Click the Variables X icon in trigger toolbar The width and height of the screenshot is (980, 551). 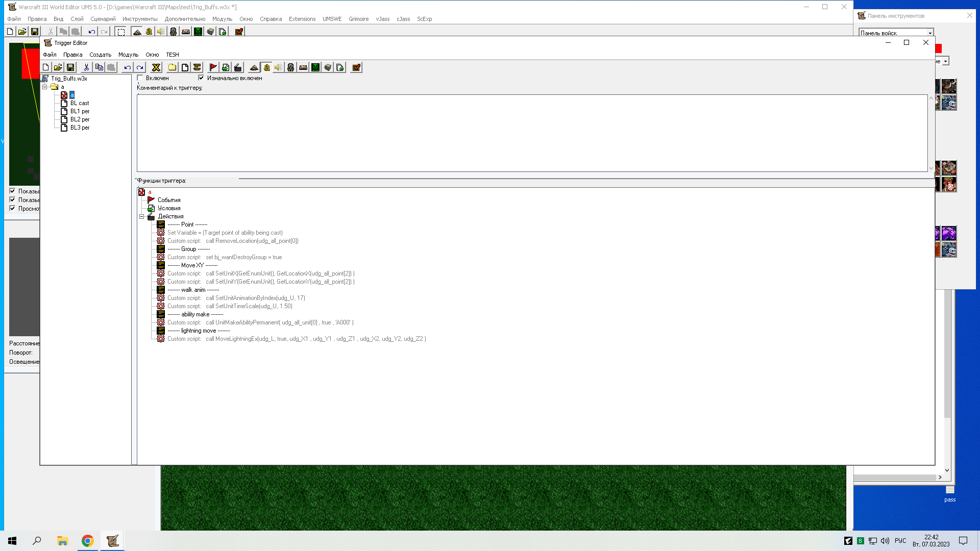[156, 67]
